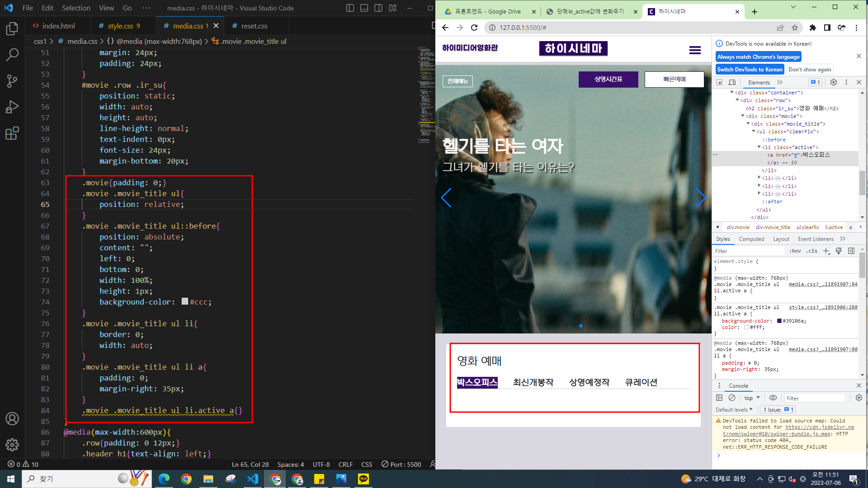Open the Extensions view

12,134
